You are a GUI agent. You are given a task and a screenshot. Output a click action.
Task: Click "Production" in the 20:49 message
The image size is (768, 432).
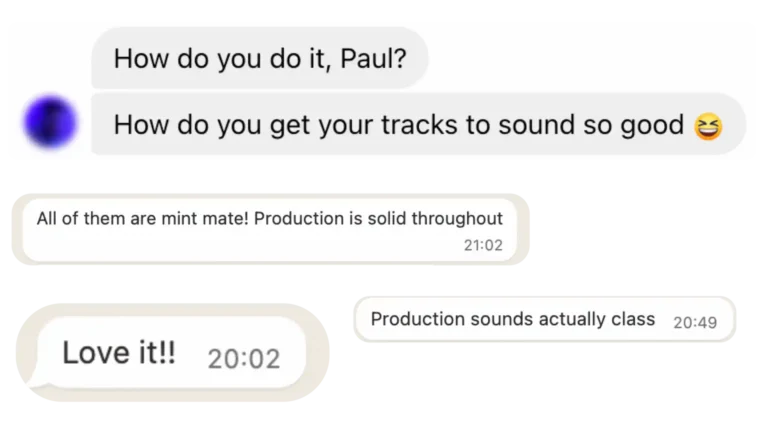pos(417,320)
